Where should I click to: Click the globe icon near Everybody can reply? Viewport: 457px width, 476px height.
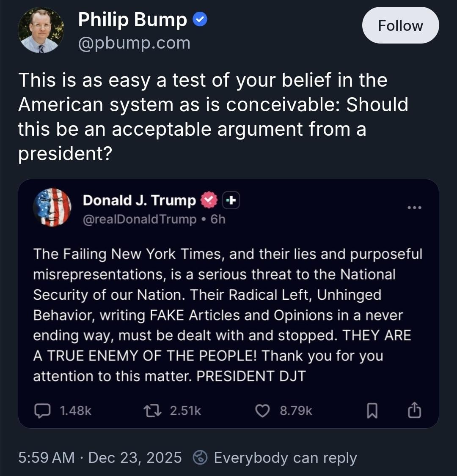[200, 458]
